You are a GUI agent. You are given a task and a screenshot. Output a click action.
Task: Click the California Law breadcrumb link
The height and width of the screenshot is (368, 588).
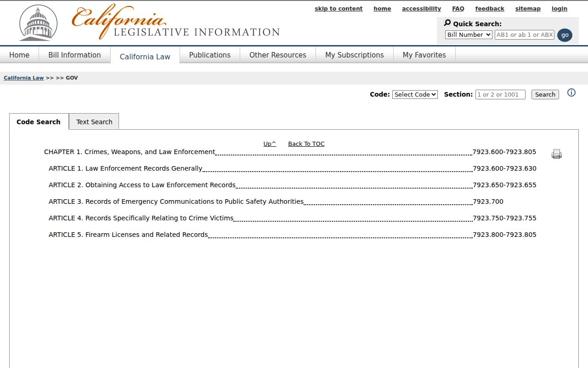click(x=24, y=78)
